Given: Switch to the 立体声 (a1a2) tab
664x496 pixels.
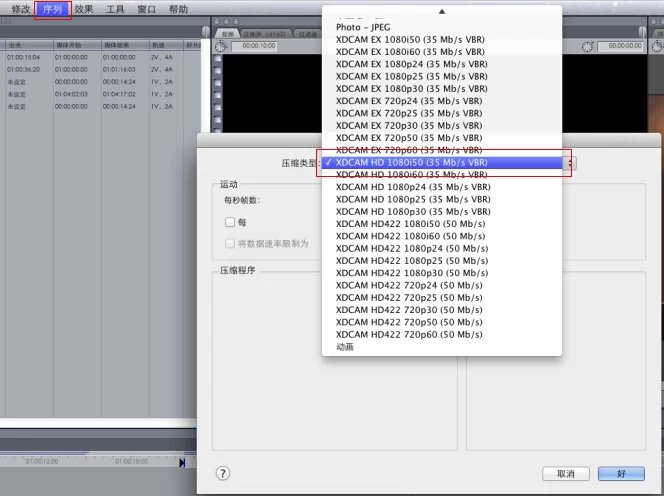Looking at the screenshot, I should coord(266,34).
